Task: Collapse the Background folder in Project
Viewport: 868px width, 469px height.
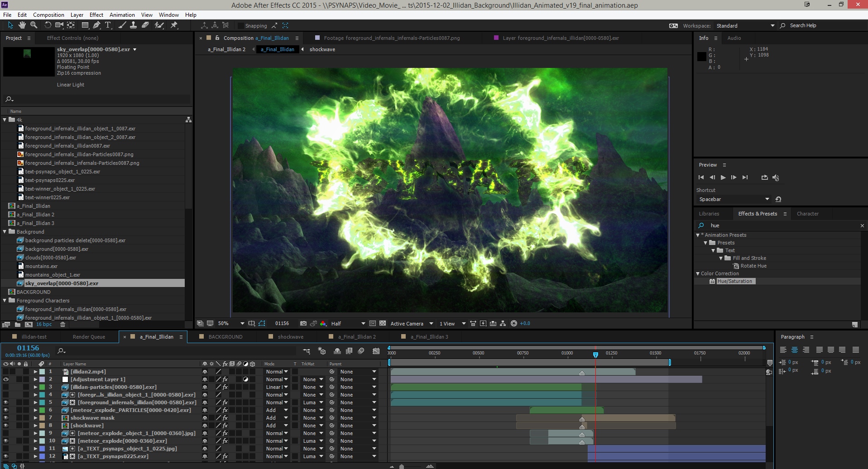Action: point(5,232)
